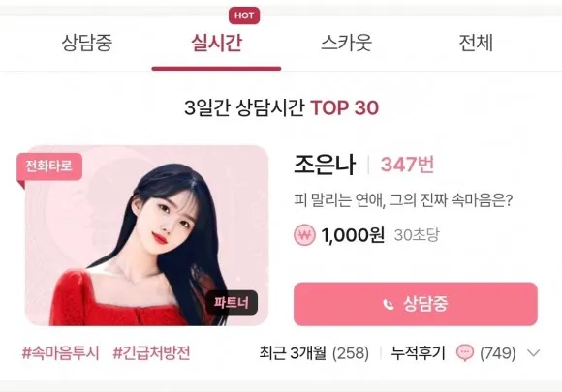Click the phone icon in 상담중 button

(389, 304)
